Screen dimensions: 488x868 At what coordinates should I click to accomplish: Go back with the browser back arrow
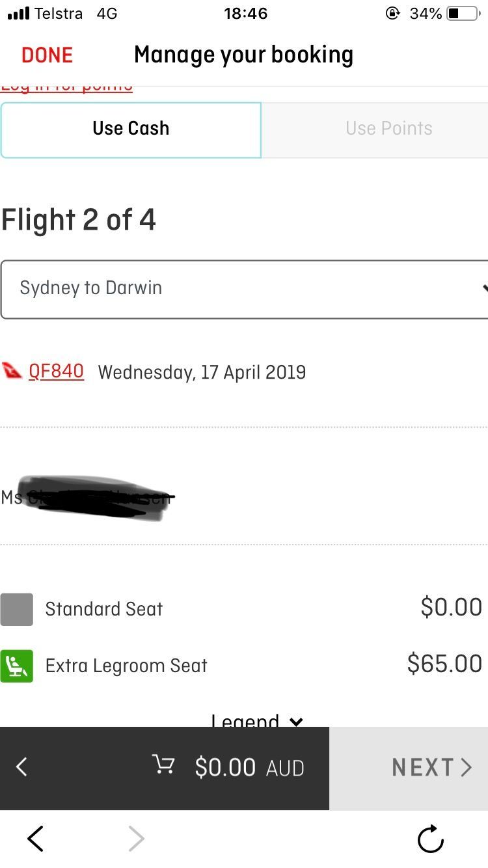pos(35,839)
